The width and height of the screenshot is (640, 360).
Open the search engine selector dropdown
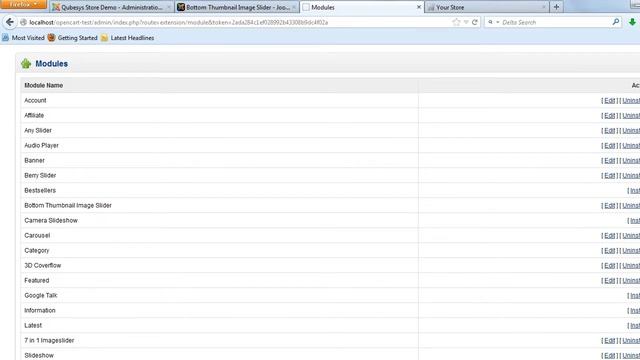[x=493, y=22]
